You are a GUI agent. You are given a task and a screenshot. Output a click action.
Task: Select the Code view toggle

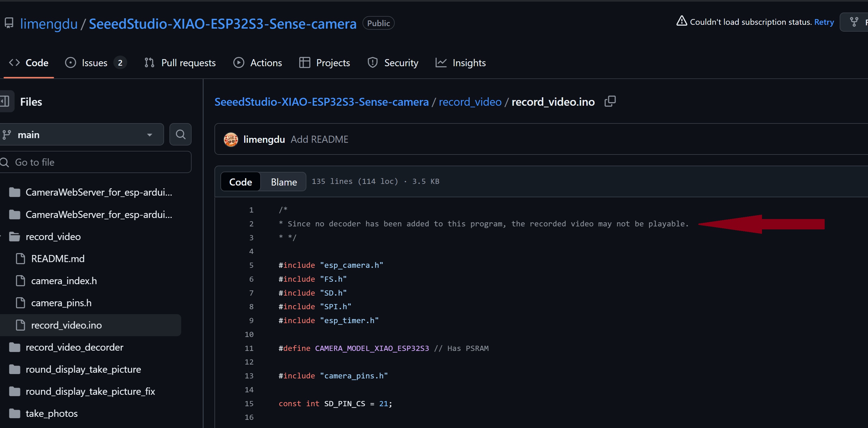[x=240, y=182]
